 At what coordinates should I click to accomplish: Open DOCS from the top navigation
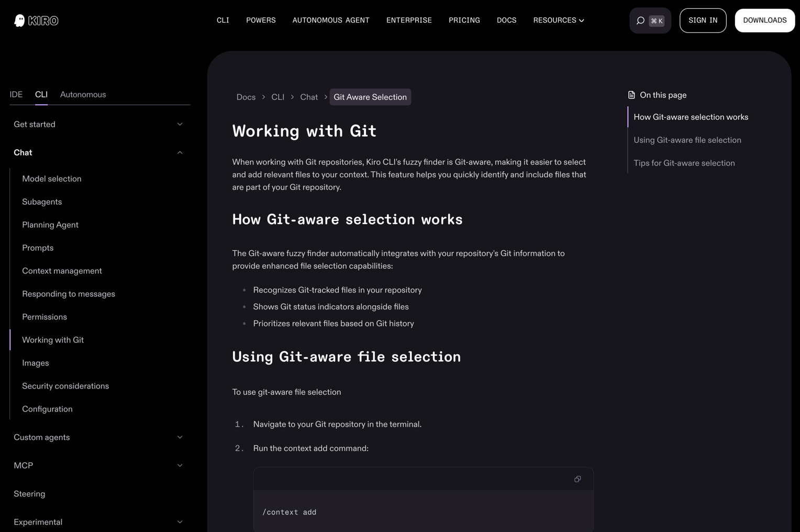[x=506, y=20]
